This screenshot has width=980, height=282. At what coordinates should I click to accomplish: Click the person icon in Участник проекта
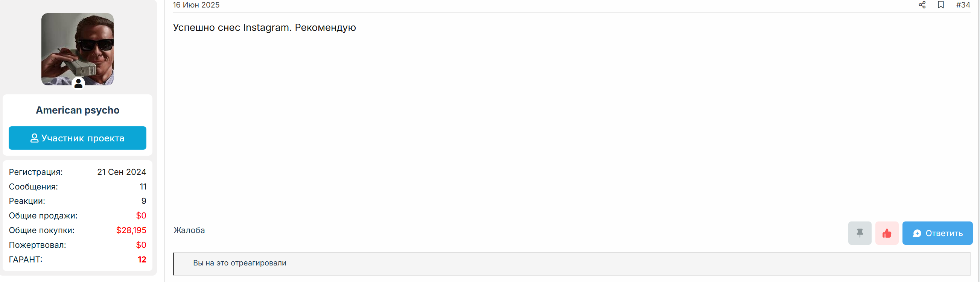point(34,138)
